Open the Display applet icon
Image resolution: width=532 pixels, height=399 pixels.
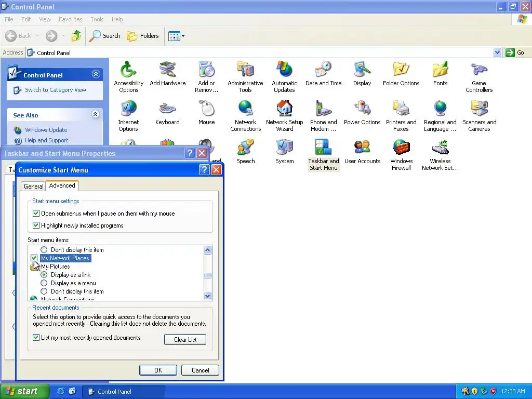click(362, 73)
